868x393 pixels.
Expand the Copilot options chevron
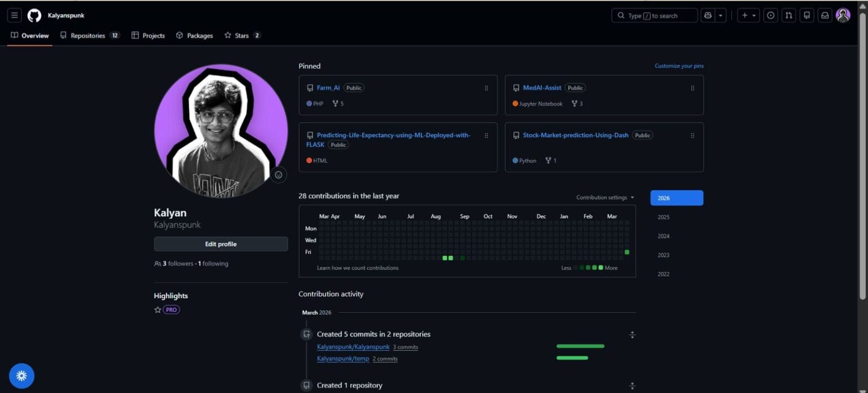tap(719, 15)
